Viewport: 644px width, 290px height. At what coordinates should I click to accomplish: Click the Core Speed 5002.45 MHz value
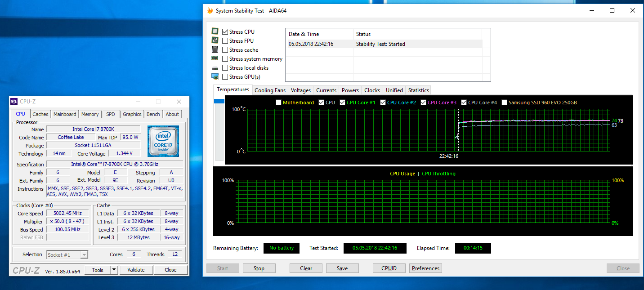(x=68, y=214)
